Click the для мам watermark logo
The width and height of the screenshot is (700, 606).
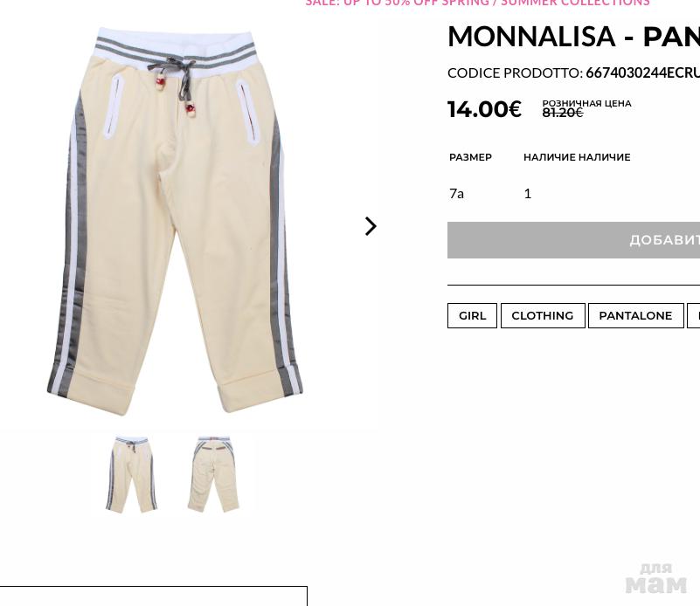[x=655, y=578]
